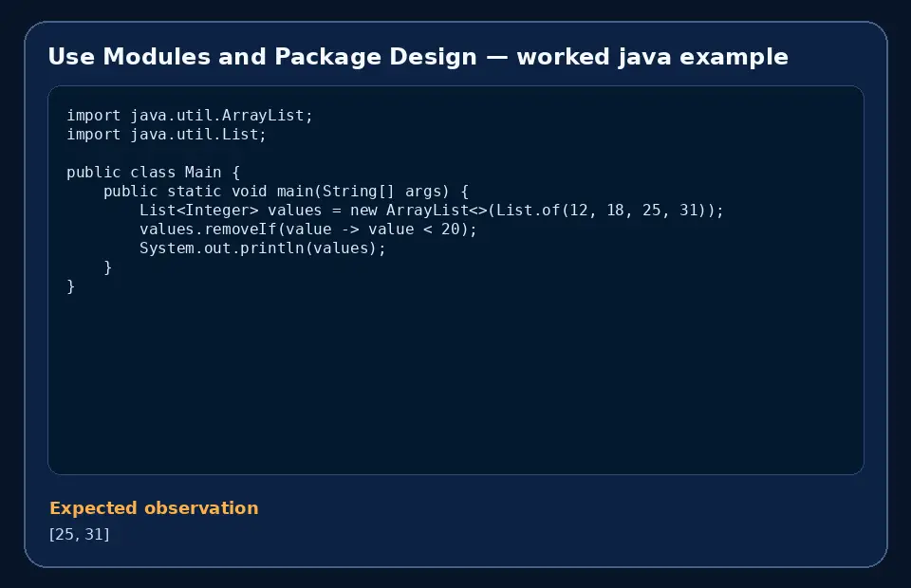Click the 'public static void main' line

coord(286,192)
